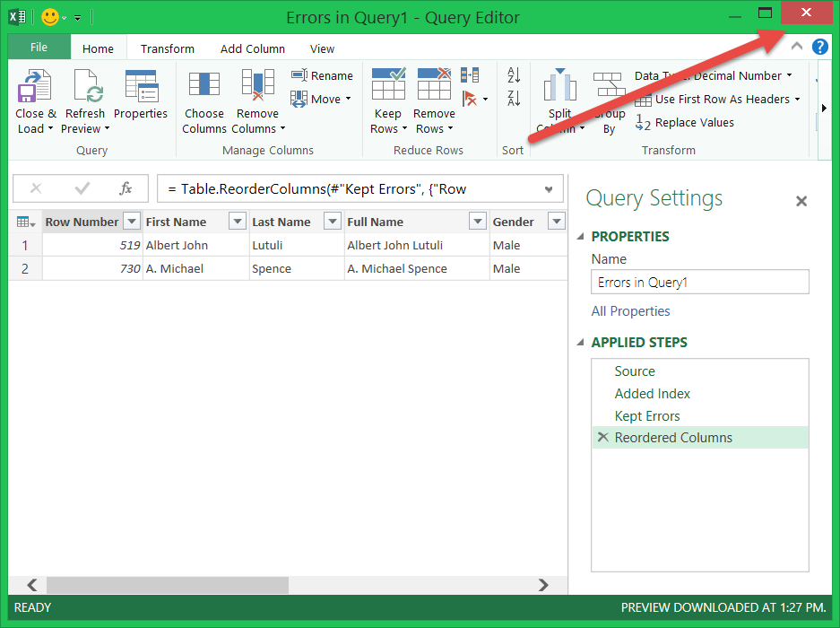The image size is (840, 628).
Task: Click the Remove Rows icon
Action: coord(434,84)
